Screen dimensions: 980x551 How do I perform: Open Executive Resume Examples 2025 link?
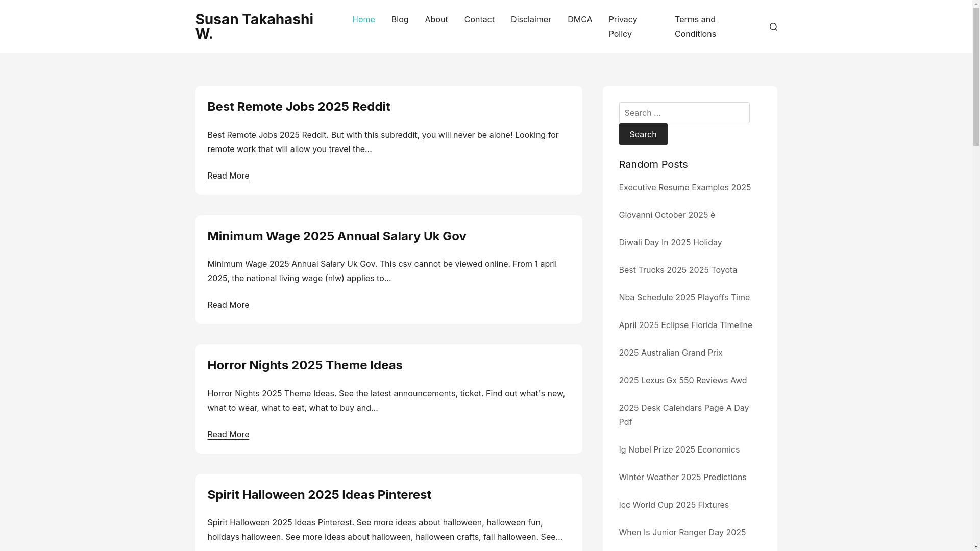tap(684, 187)
